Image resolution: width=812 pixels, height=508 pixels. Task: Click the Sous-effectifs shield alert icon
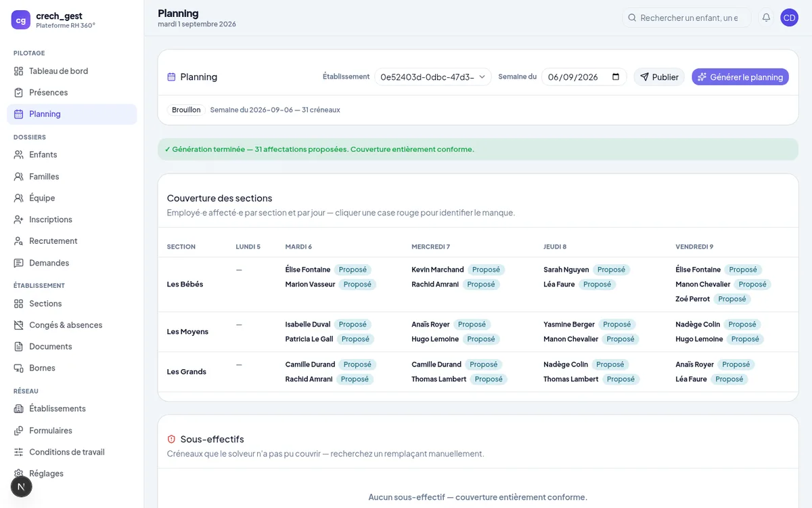click(171, 440)
